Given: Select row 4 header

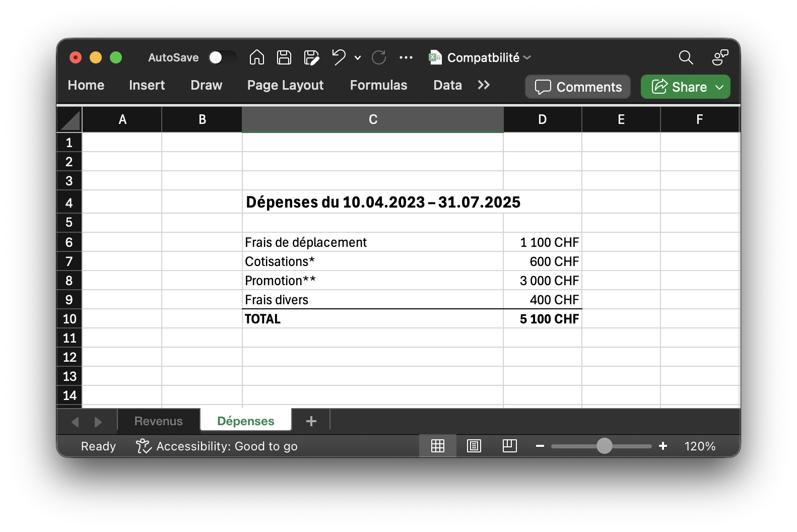Looking at the screenshot, I should (x=70, y=203).
